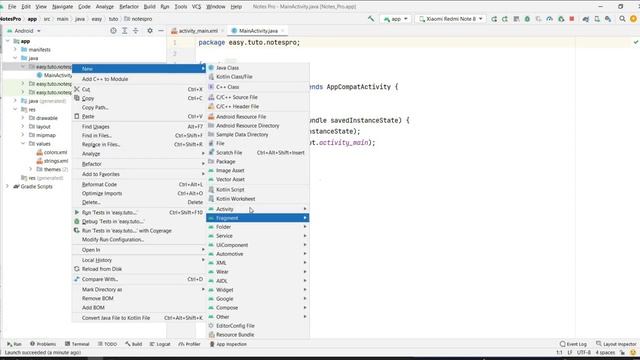The image size is (640, 360).
Task: Click the Expand All icon in Project panel
Action: 125,31
